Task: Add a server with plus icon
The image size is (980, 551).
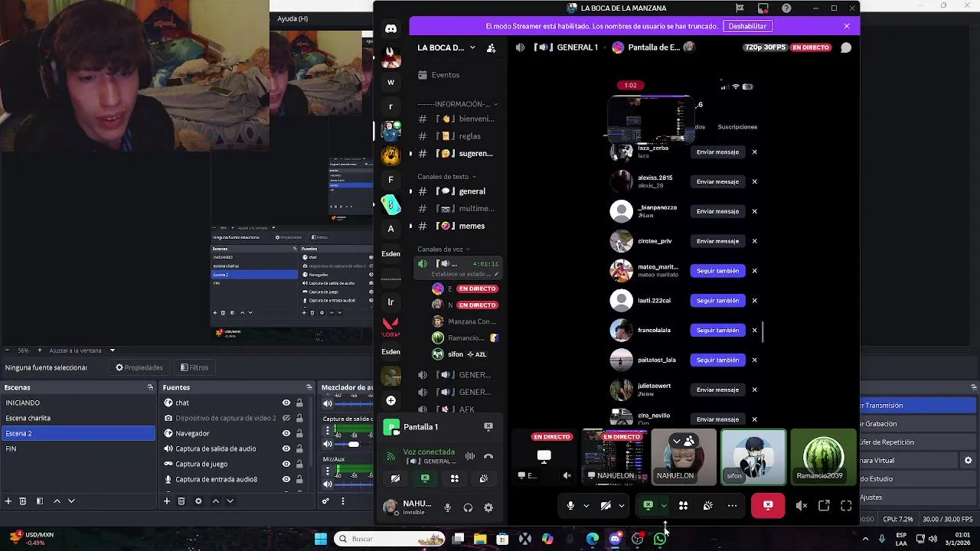Action: click(390, 400)
